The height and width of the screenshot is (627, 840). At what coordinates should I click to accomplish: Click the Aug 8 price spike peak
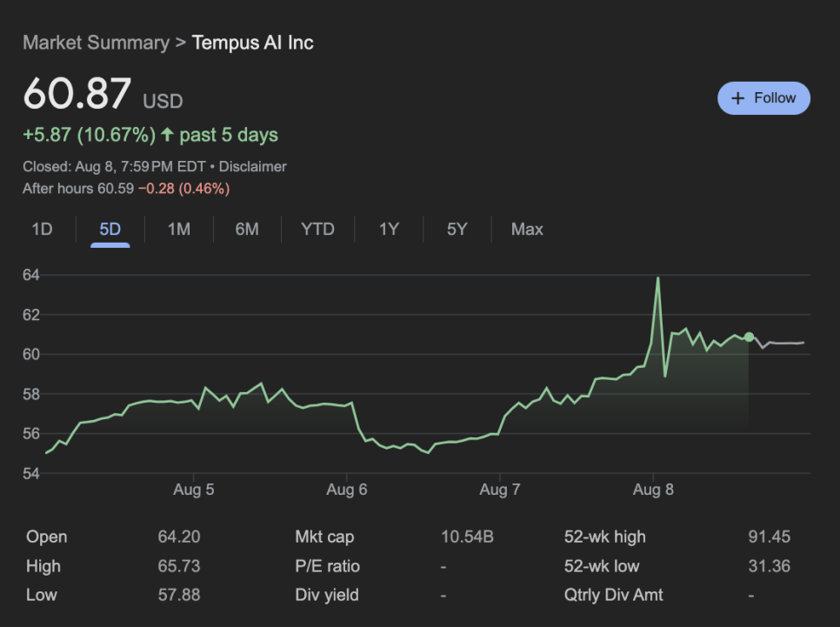pos(658,278)
